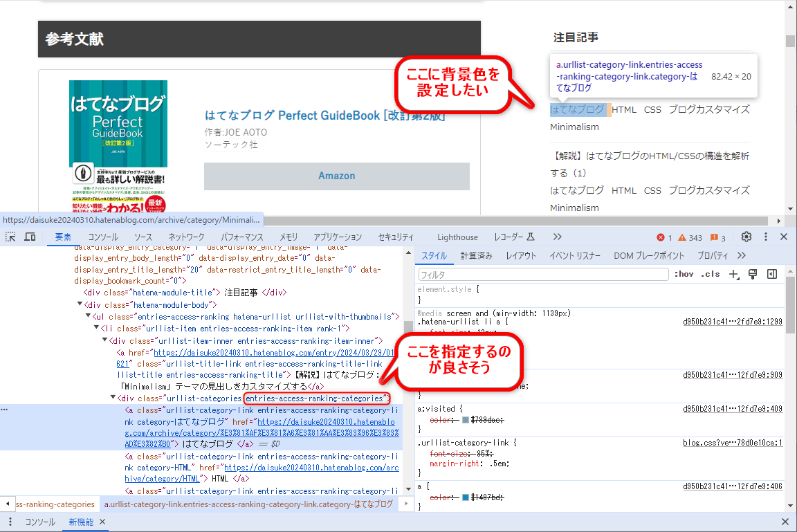Screen dimensions: 797x532
Task: Click the warning count 343 indicator
Action: tap(690, 237)
